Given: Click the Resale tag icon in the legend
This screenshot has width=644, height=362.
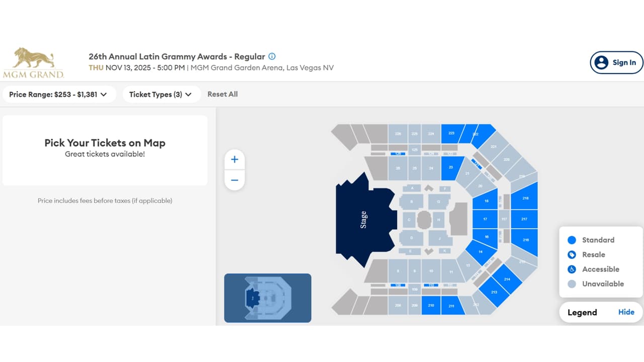Looking at the screenshot, I should (x=572, y=254).
